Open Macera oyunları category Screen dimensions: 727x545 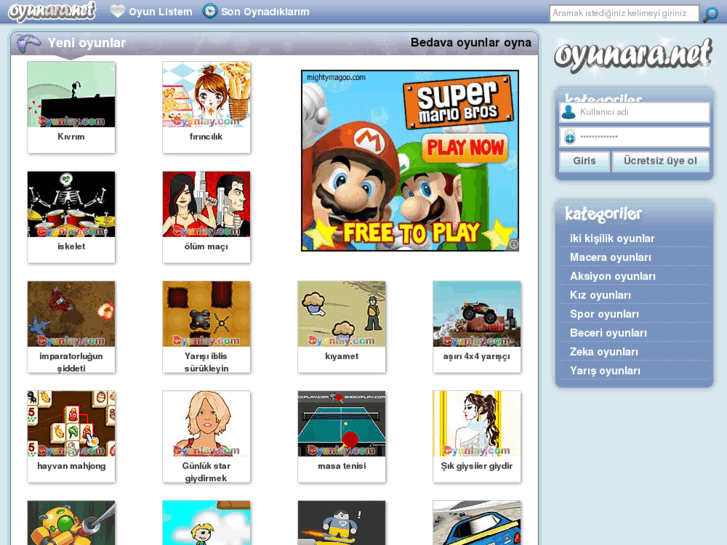tap(610, 257)
